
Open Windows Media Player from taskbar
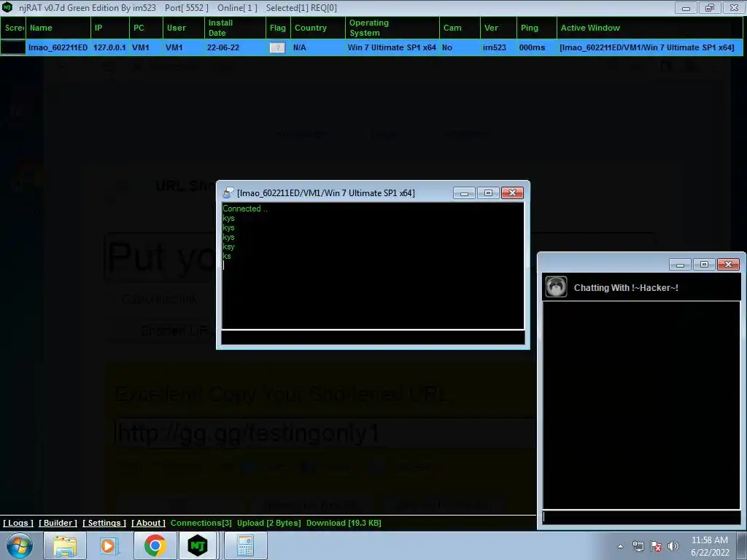coord(108,545)
